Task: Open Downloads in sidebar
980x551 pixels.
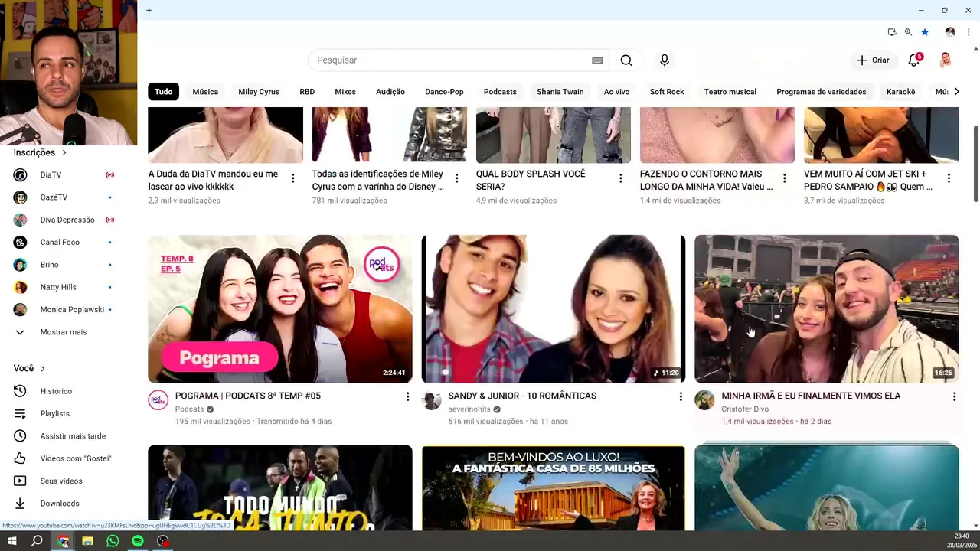Action: click(65, 504)
